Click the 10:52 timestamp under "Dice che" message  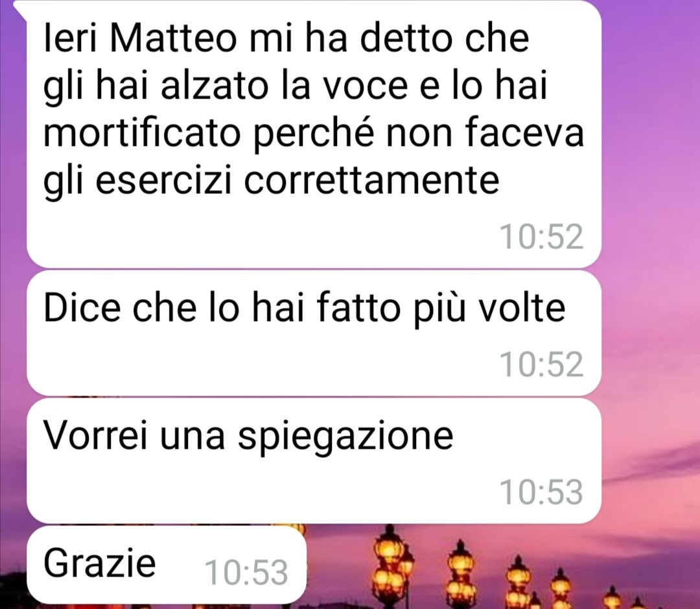coord(541,364)
